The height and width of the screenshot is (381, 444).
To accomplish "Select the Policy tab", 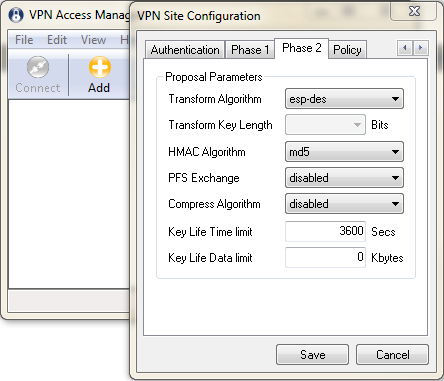I will coord(347,50).
